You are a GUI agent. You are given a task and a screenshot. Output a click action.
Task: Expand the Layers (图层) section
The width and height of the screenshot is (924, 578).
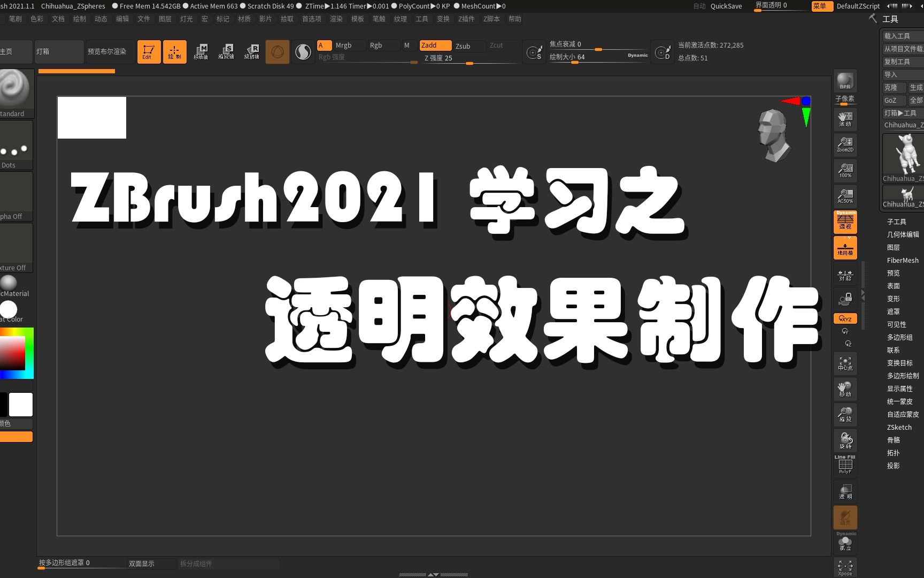[894, 247]
